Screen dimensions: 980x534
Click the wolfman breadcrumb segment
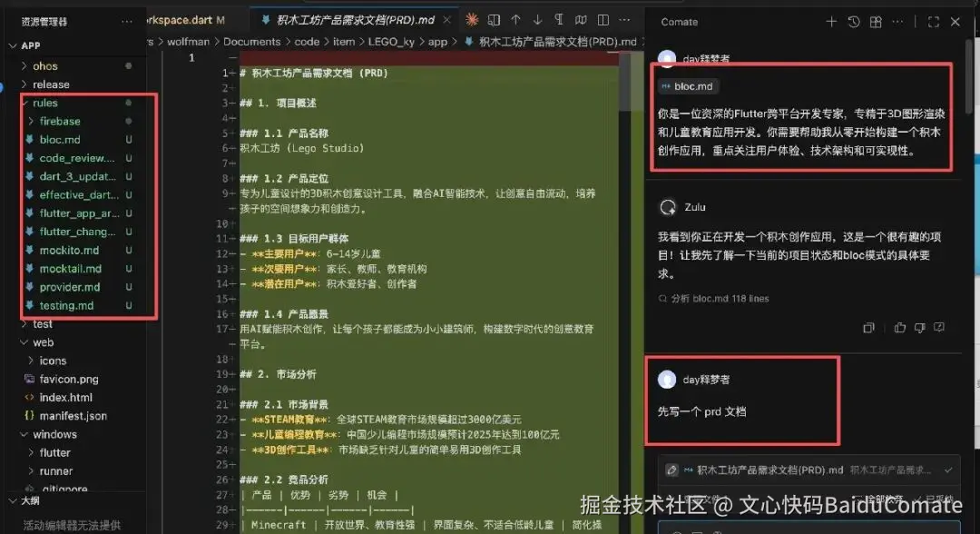(188, 41)
